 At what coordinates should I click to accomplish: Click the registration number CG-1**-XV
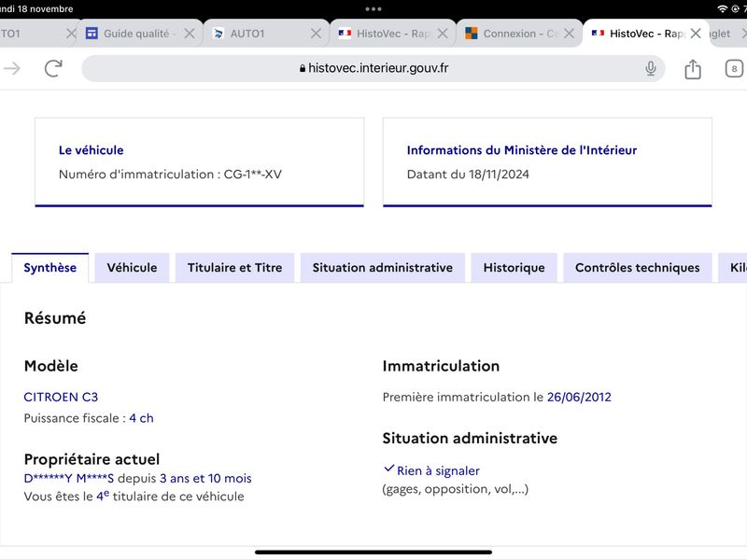(252, 175)
